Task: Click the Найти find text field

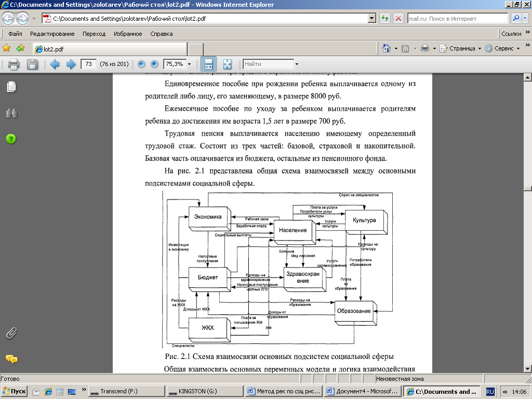Action: tap(269, 64)
